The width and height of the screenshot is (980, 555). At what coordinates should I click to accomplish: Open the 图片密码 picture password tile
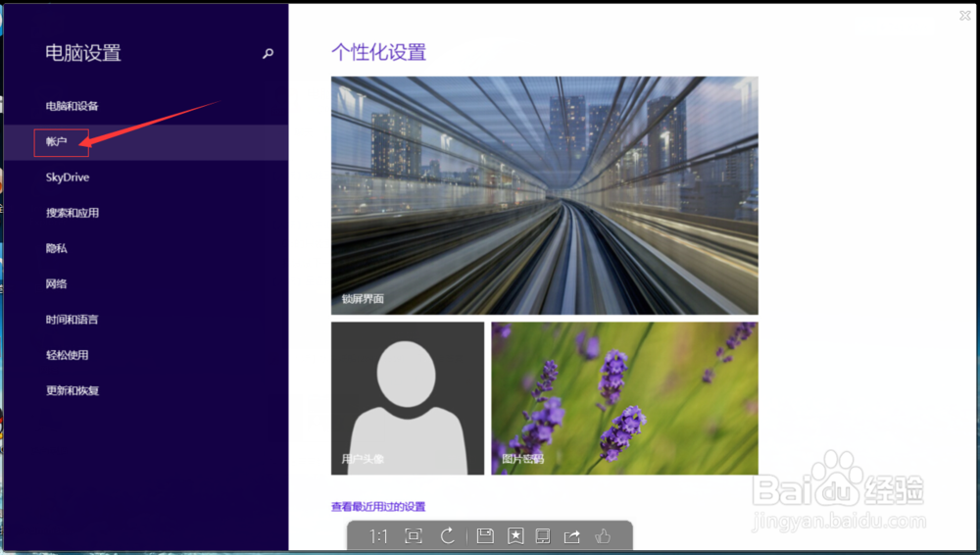(624, 398)
